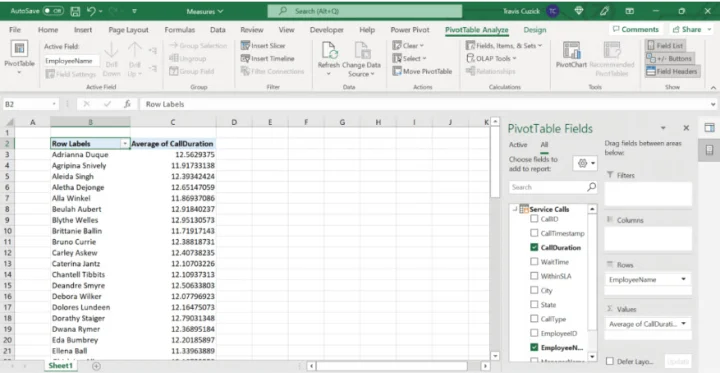Switch to the Design tab
Image resolution: width=720 pixels, height=373 pixels.
(535, 29)
